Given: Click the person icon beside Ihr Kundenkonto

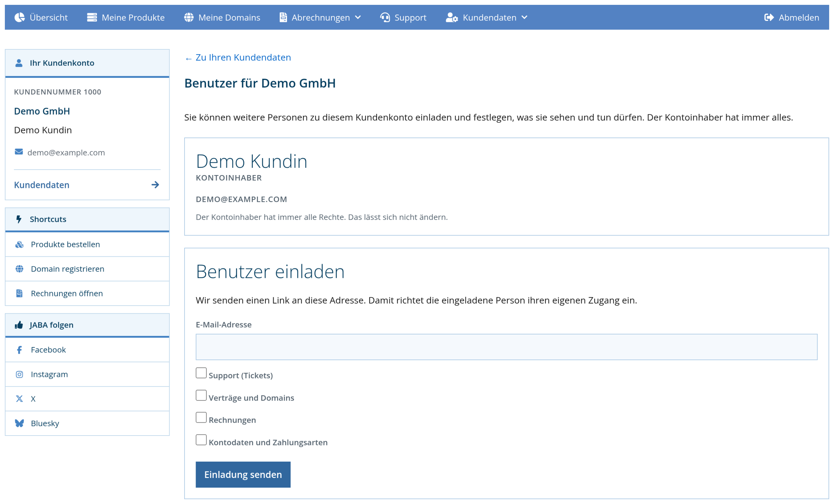Looking at the screenshot, I should [x=19, y=63].
